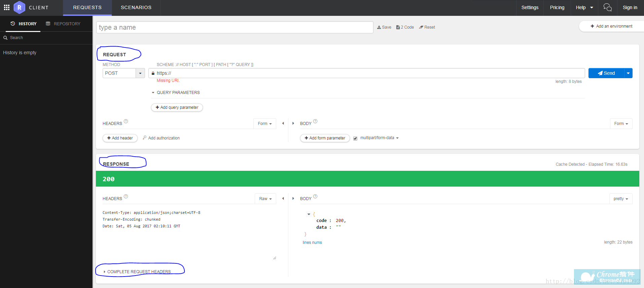The image size is (644, 288).
Task: Save the request
Action: (x=384, y=27)
